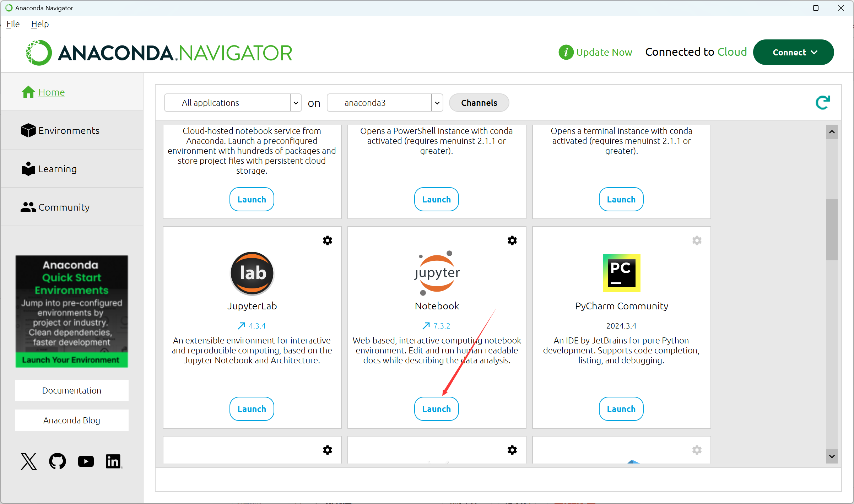
Task: Launch the Jupyter Notebook application
Action: pos(436,409)
